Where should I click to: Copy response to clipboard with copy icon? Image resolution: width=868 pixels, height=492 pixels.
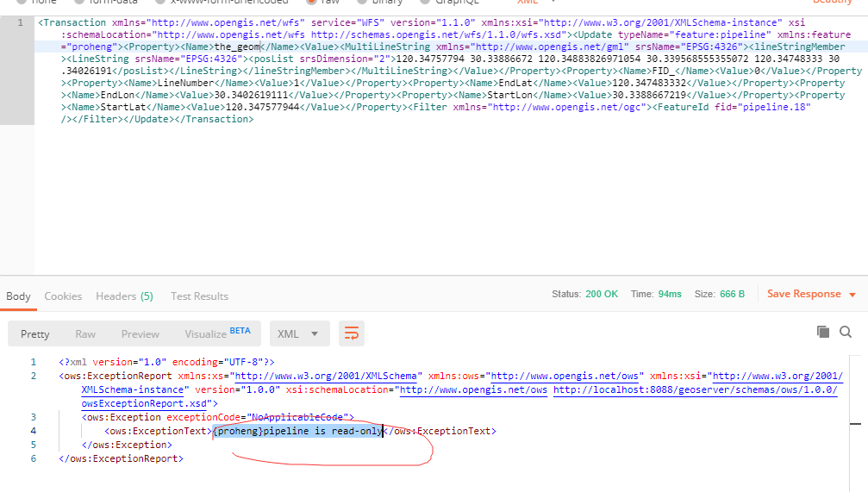pos(822,332)
